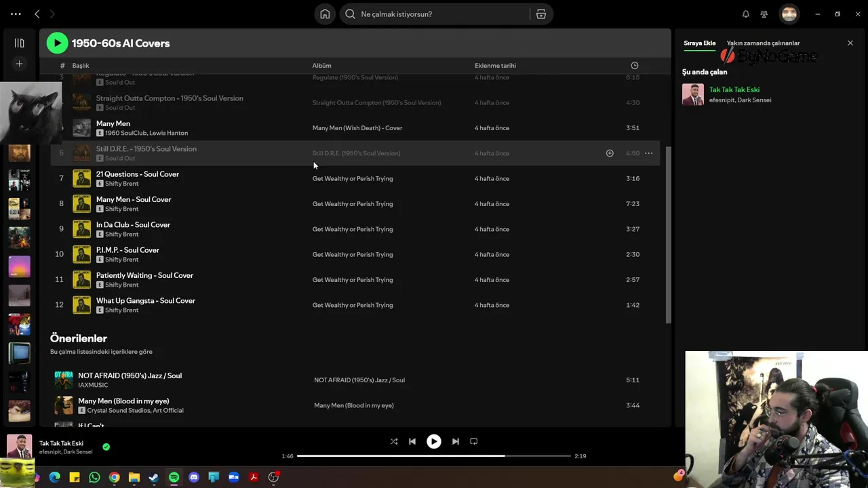
Task: Click now playing cover art bottom left
Action: 19,446
